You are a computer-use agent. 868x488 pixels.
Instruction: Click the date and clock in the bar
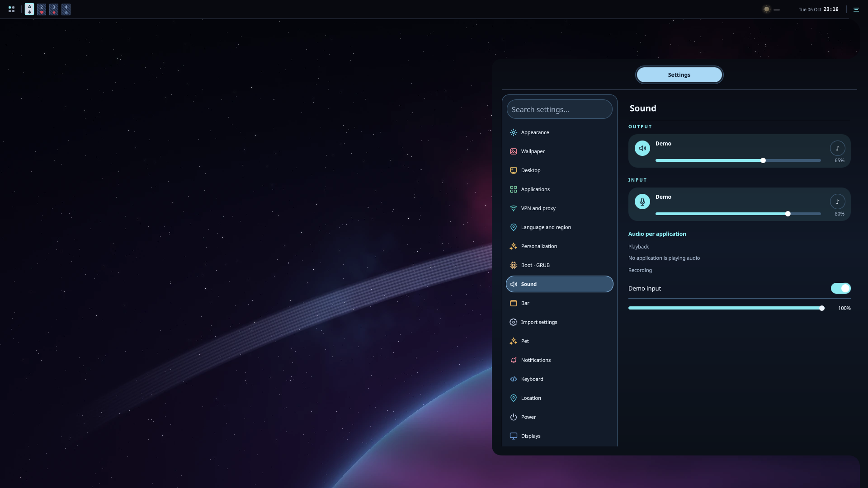point(818,9)
